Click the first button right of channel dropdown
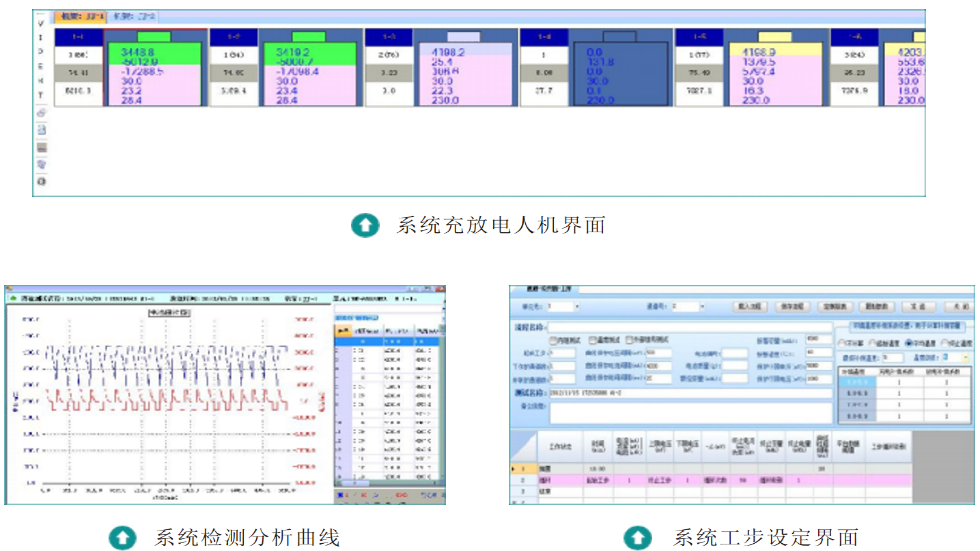Viewport: 980px width, 551px height. point(750,306)
